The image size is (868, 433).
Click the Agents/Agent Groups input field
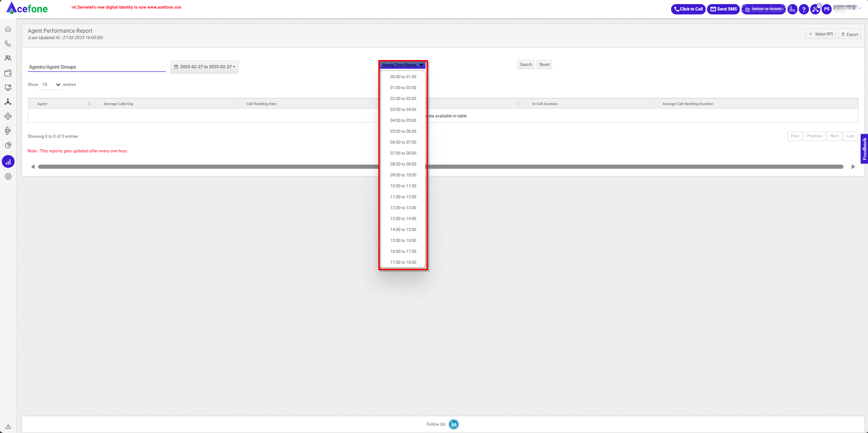tap(97, 67)
